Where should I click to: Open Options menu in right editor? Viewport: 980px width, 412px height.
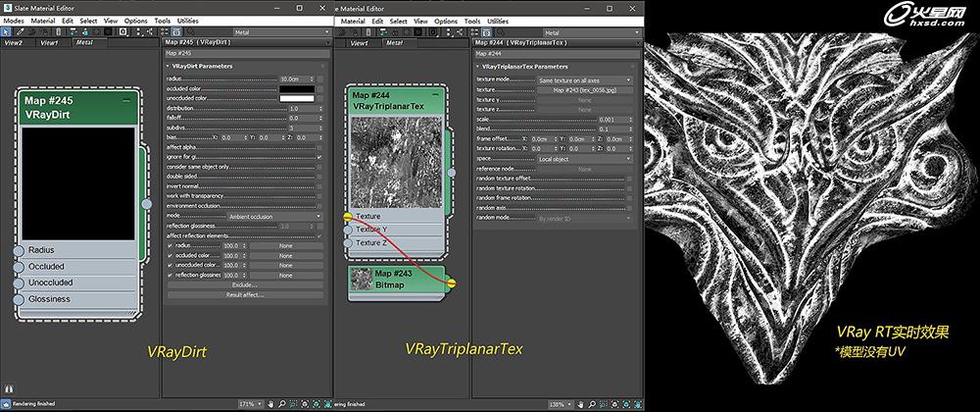(446, 21)
